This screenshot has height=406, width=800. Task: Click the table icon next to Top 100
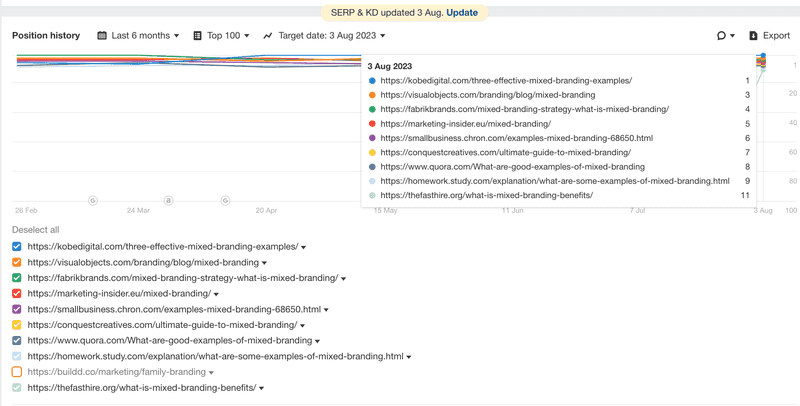(197, 36)
